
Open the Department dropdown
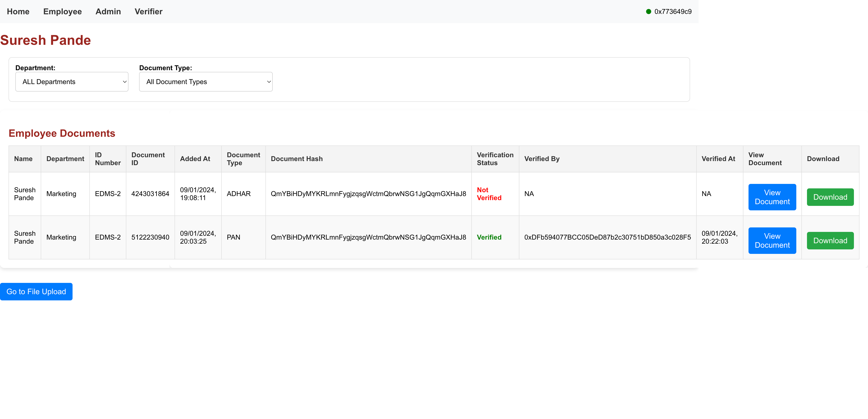(72, 82)
